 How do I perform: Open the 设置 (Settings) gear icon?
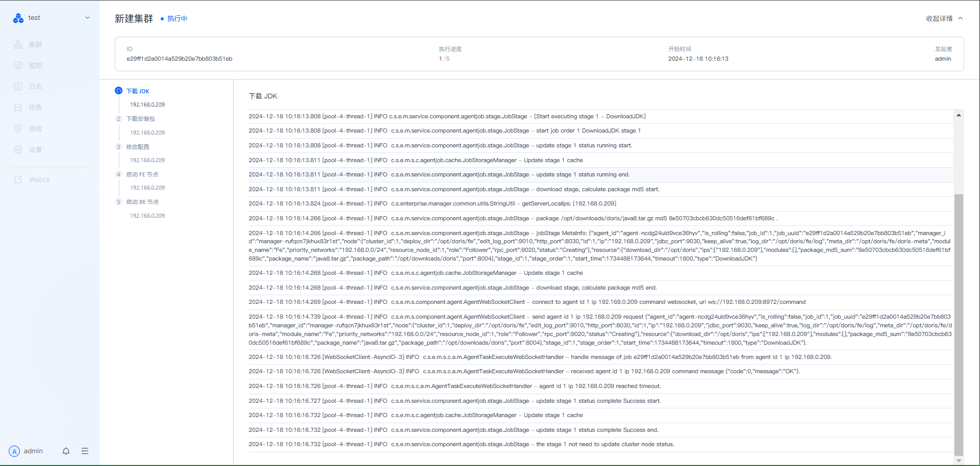18,150
